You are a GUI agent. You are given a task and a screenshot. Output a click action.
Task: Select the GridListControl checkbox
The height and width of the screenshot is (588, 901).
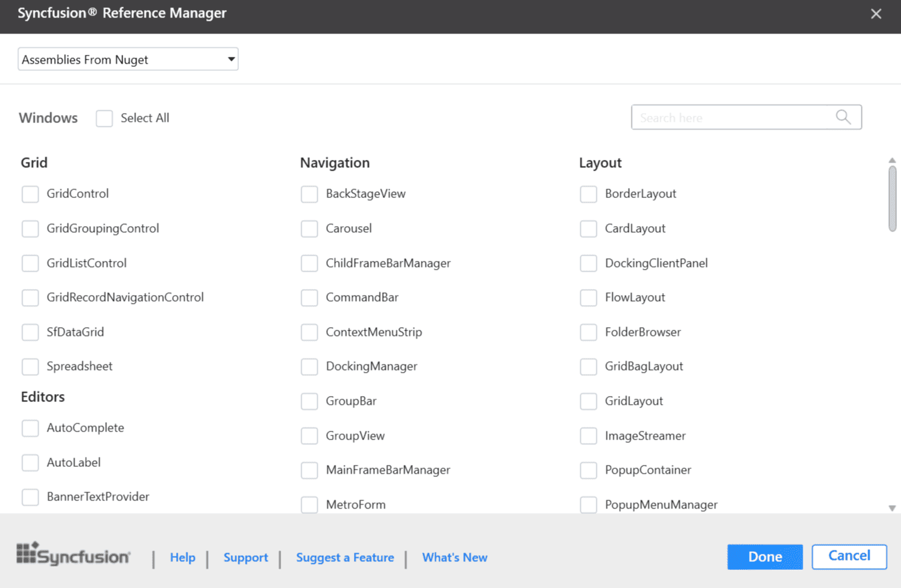click(30, 264)
